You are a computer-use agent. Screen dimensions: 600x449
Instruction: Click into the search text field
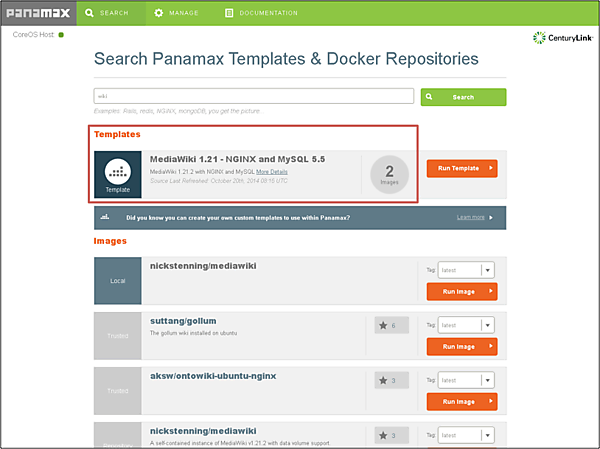(253, 97)
